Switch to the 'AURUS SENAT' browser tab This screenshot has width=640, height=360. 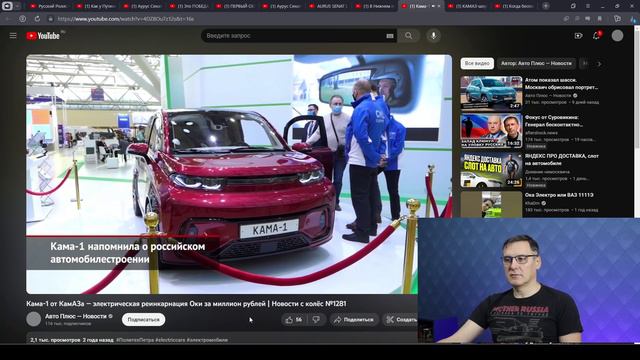pos(329,6)
